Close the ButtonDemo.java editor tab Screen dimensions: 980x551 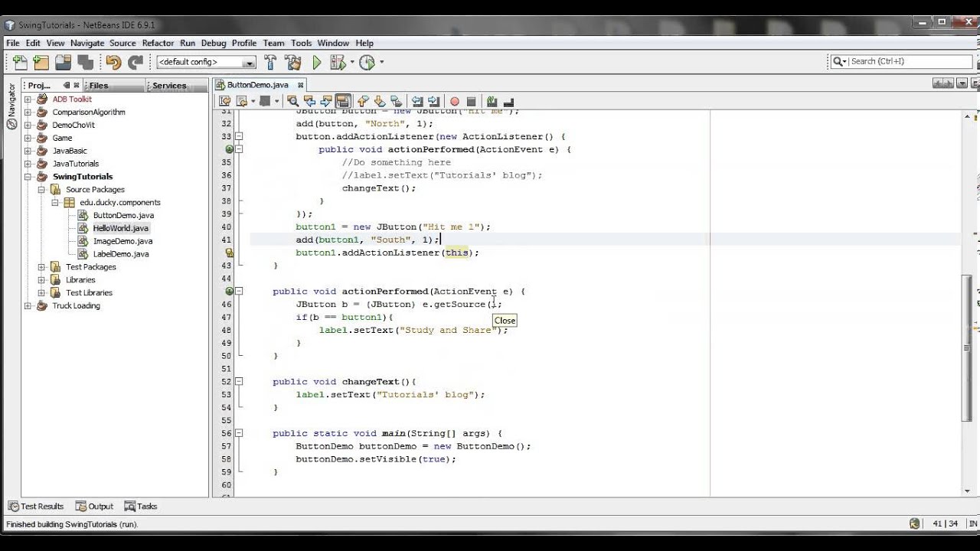point(301,85)
